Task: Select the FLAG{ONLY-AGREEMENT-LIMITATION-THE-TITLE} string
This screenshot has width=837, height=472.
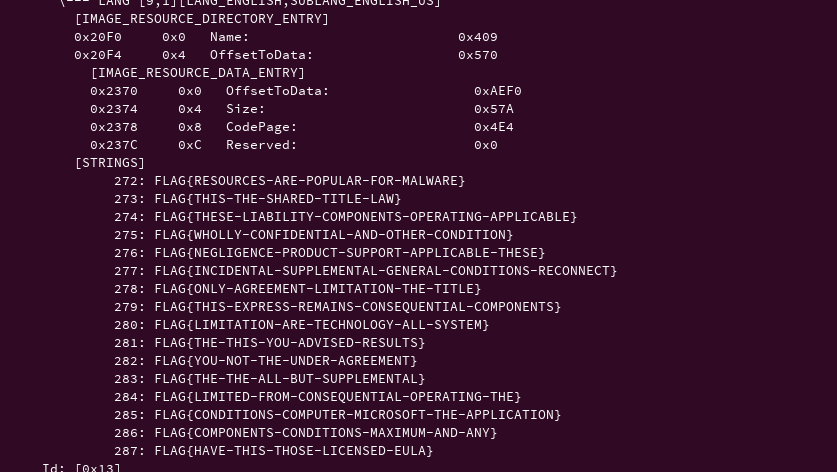Action: tap(317, 289)
